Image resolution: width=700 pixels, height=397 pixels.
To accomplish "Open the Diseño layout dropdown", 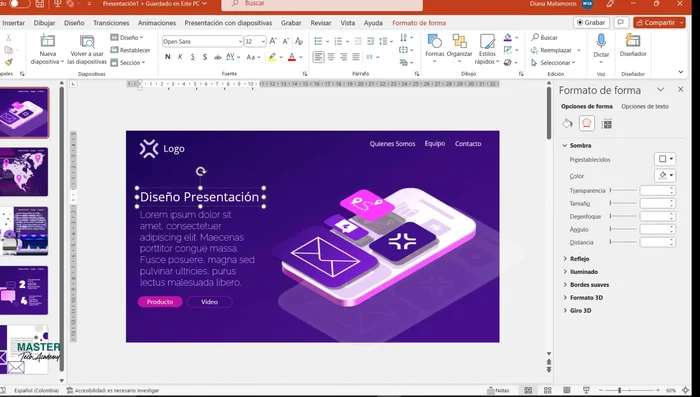I will pyautogui.click(x=127, y=38).
